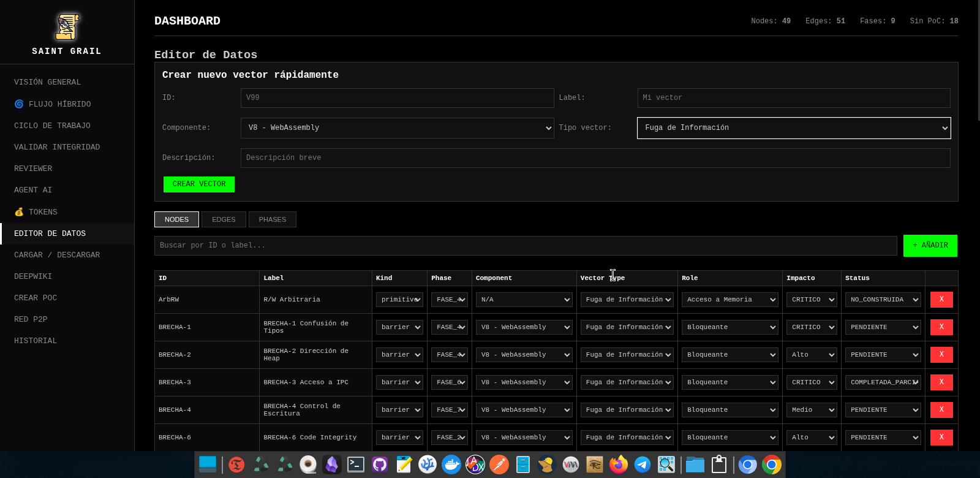Delete the ArbRW row with X button

(941, 300)
